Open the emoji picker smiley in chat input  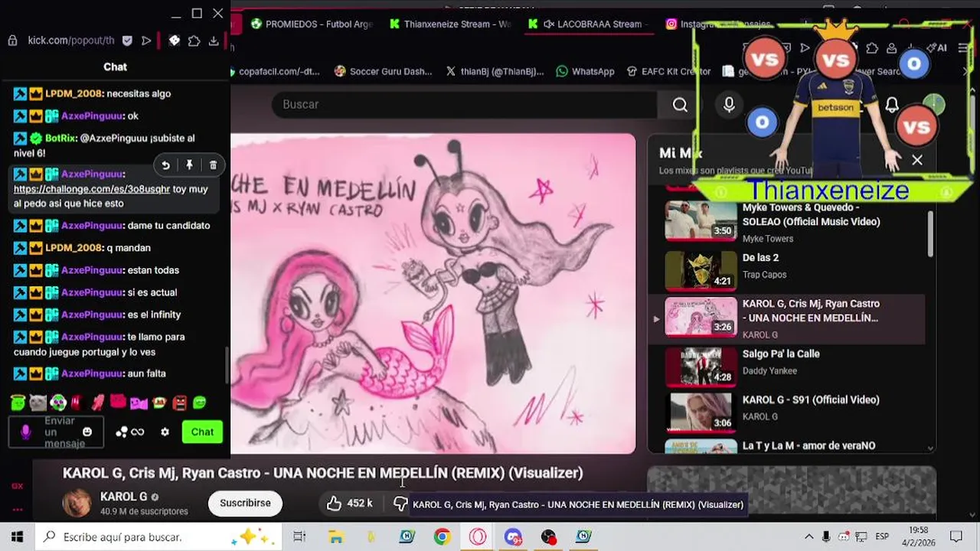pyautogui.click(x=87, y=432)
